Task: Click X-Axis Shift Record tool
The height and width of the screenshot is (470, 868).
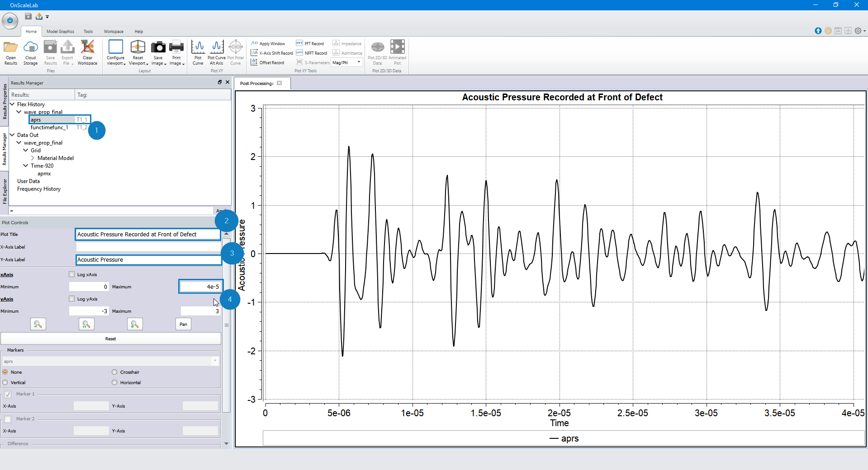Action: pos(272,53)
